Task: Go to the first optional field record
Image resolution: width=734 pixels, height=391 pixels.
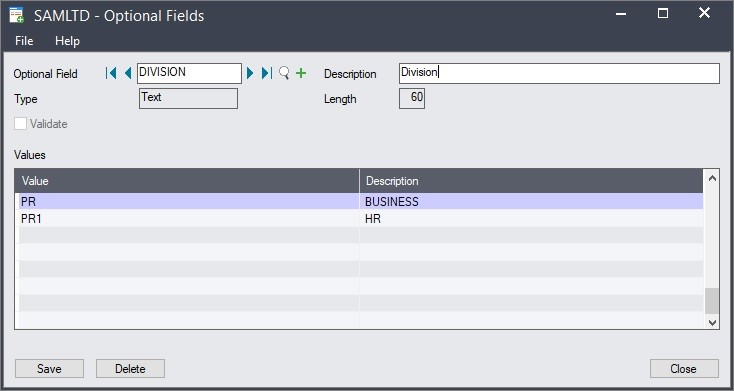Action: (x=111, y=73)
